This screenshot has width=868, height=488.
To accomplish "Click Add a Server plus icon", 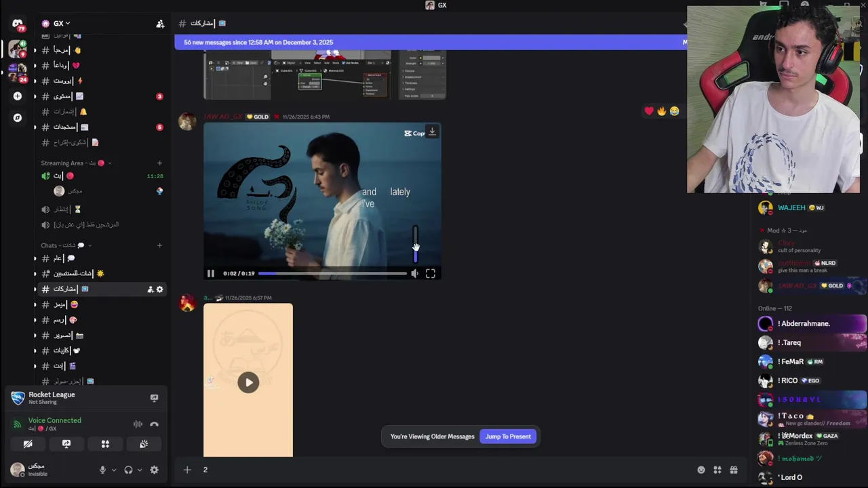I will pos(18,96).
